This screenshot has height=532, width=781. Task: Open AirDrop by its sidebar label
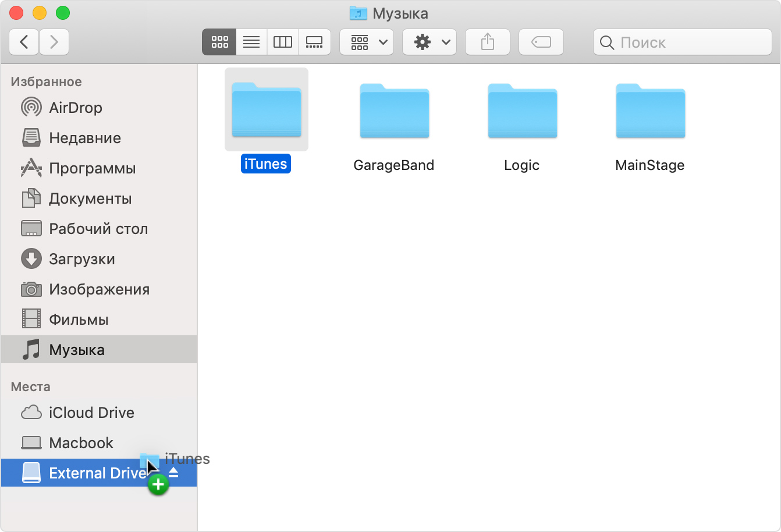[76, 108]
